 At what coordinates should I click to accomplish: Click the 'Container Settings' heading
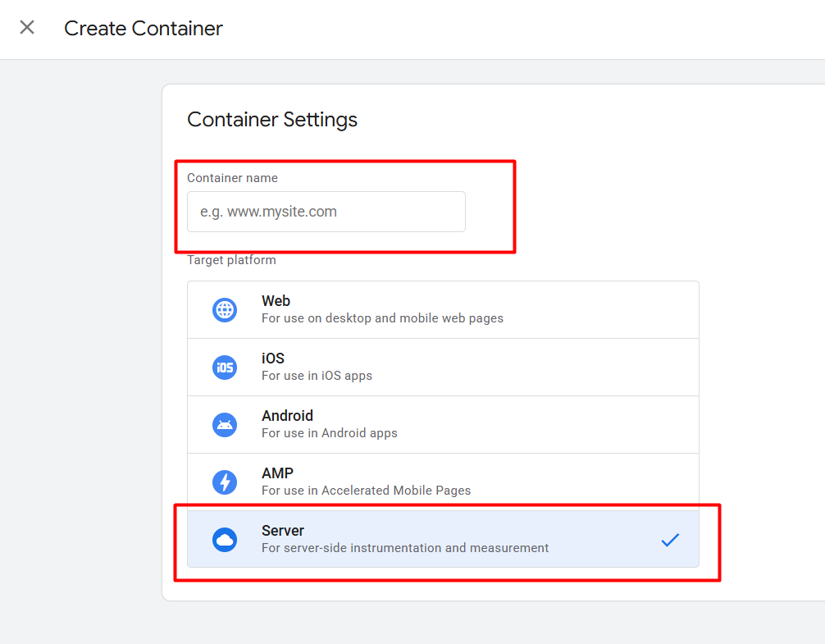click(x=272, y=120)
